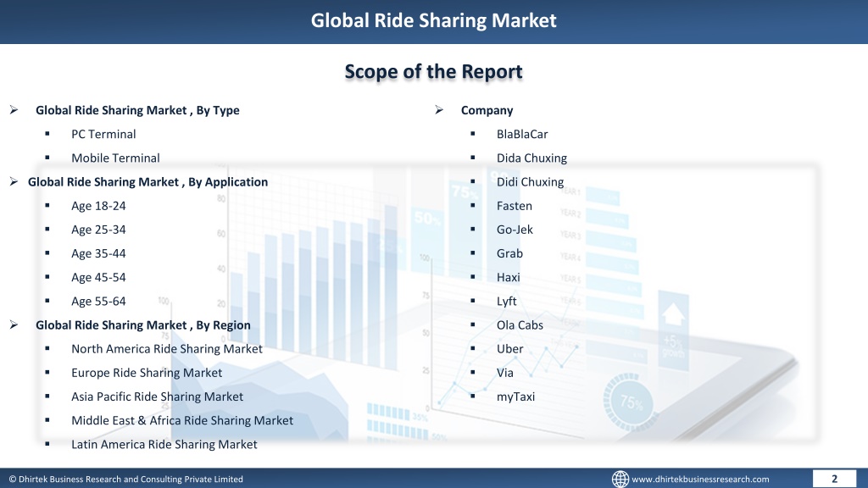The image size is (868, 488).
Task: Select 'Europe Ride Sharing Market'
Action: [147, 373]
